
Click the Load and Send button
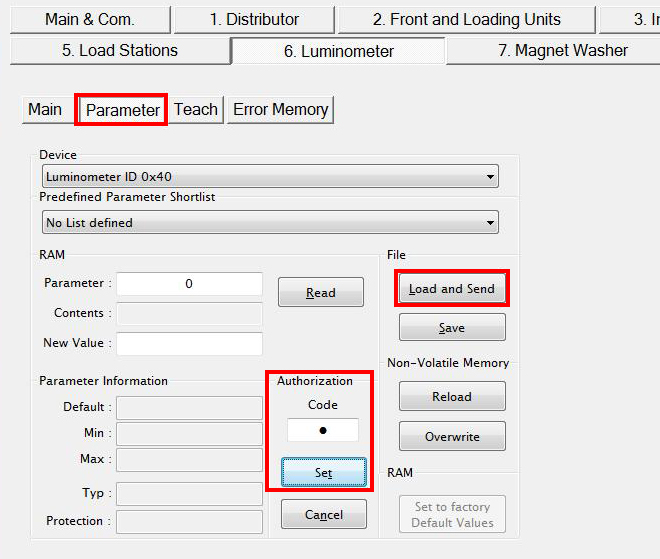[x=452, y=289]
